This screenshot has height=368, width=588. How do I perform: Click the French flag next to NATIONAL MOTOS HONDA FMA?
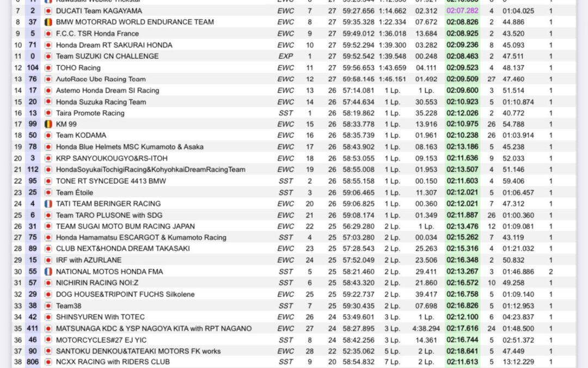pos(48,272)
